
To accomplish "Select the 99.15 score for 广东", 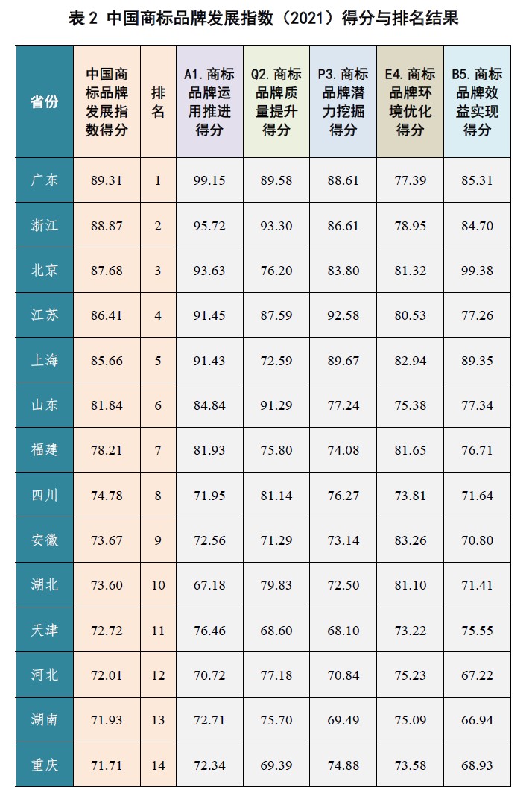I will point(209,180).
